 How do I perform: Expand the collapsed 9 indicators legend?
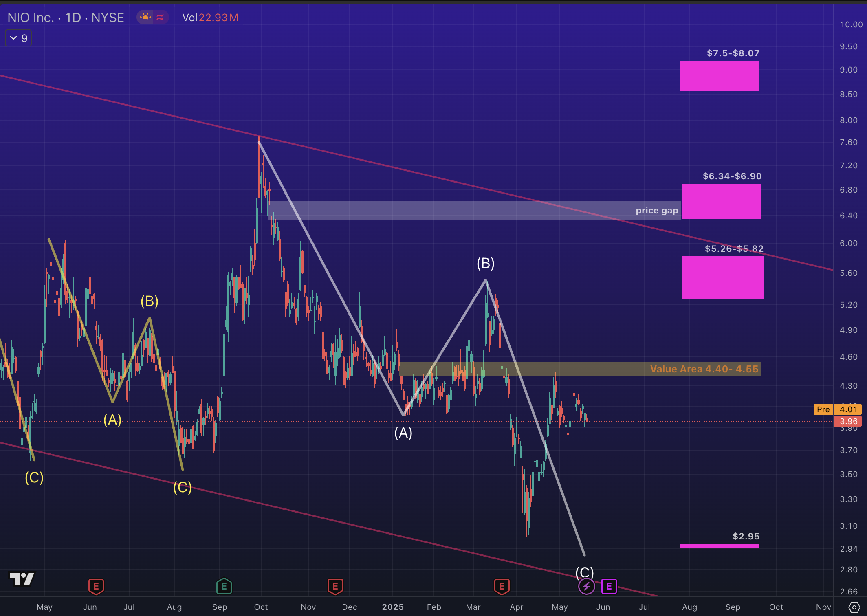tap(18, 38)
